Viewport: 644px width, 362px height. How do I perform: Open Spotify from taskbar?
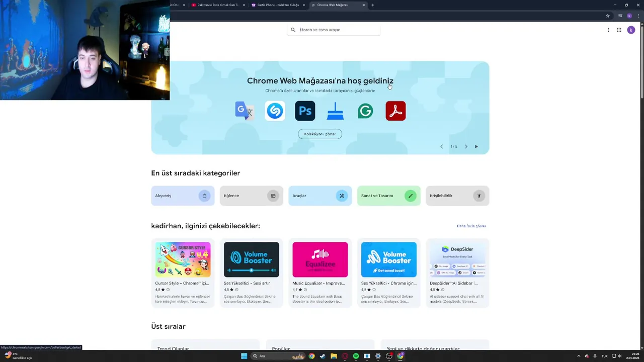click(x=356, y=356)
